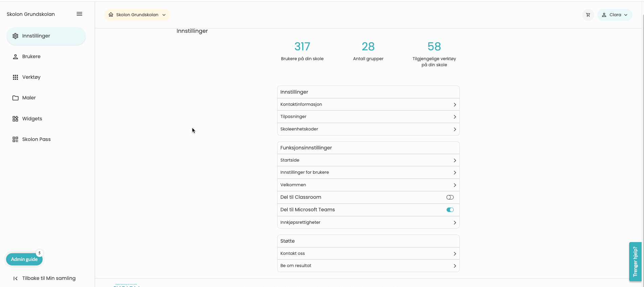Image resolution: width=644 pixels, height=287 pixels.
Task: Expand Innstillinger for brukere chevron
Action: tap(455, 173)
